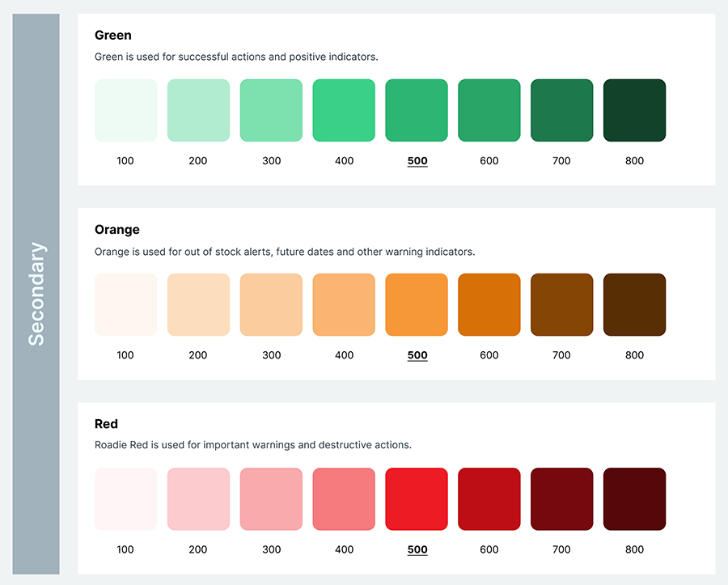Screen dimensions: 728x585
Task: Select the Green 100 swatch
Action: [126, 110]
